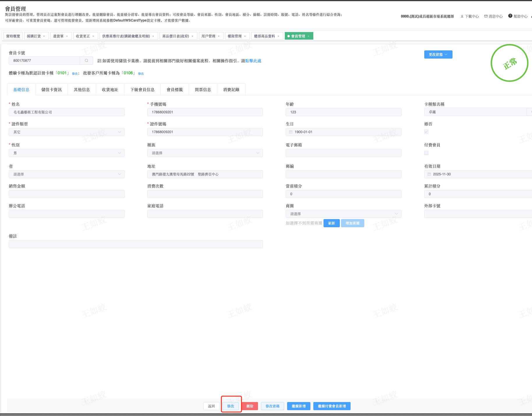Open the 實時概覽 page tab
The height and width of the screenshot is (416, 532).
click(13, 36)
